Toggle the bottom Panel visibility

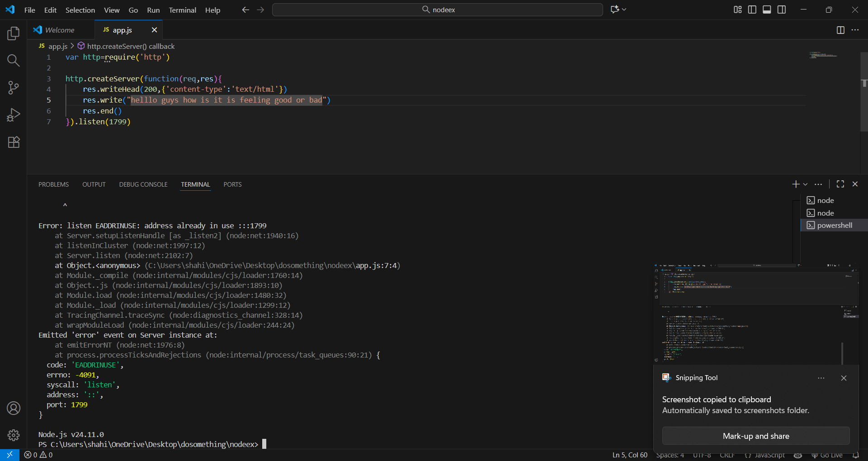coord(767,9)
